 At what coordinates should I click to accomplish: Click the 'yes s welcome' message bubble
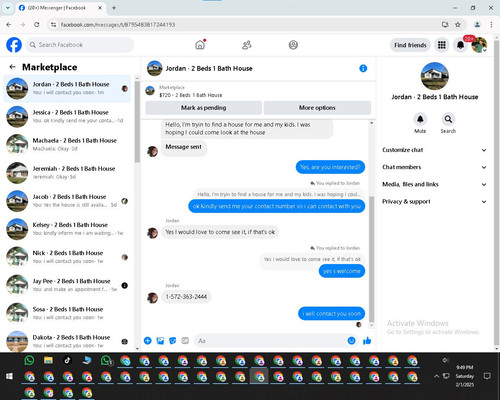point(342,271)
